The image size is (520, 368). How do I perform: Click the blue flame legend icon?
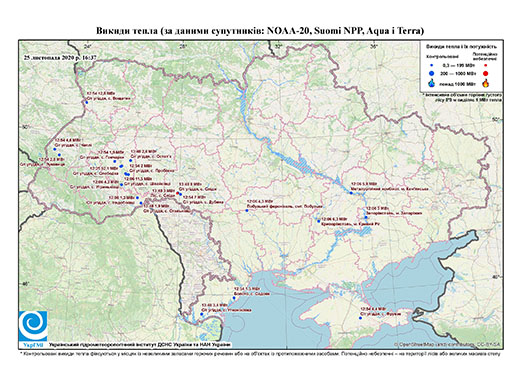(431, 83)
